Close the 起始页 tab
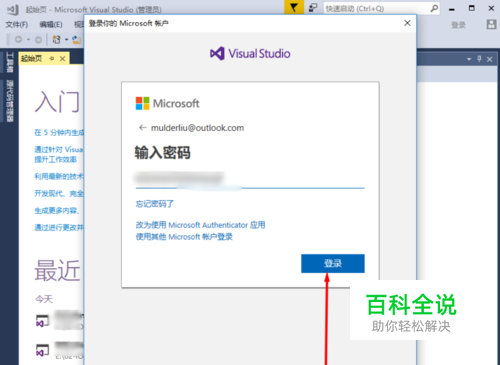Image resolution: width=500 pixels, height=365 pixels. pos(62,59)
